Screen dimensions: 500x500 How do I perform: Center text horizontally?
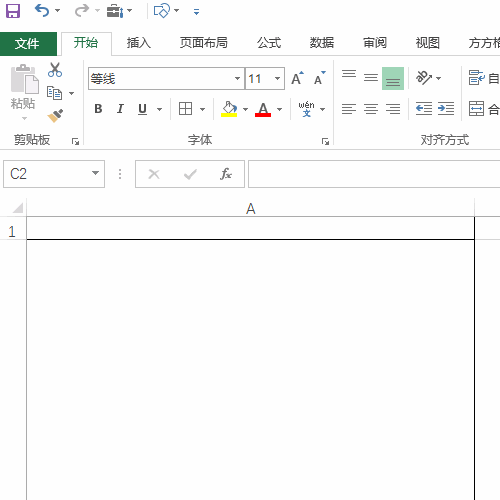click(x=371, y=109)
